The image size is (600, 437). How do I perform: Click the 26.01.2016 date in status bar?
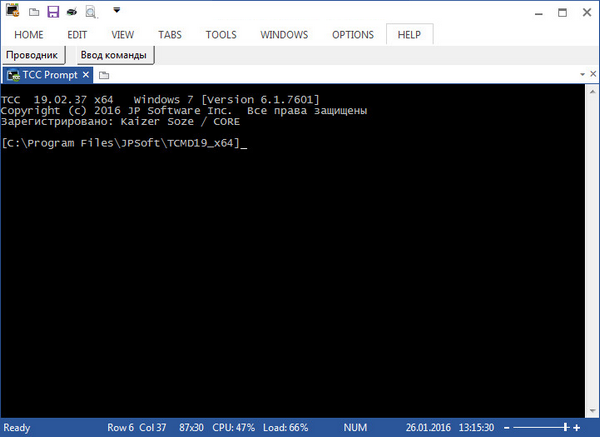428,427
